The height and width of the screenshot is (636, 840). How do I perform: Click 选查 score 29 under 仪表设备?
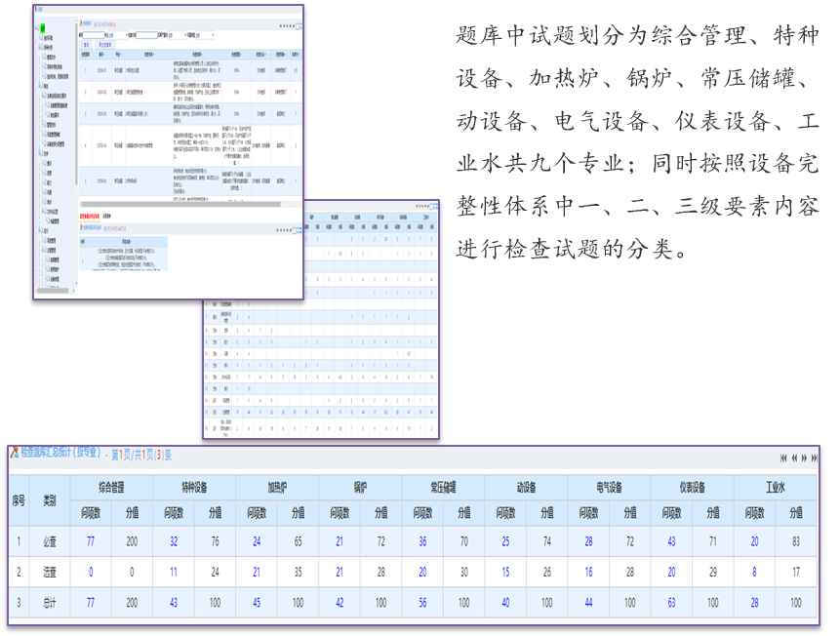point(713,573)
